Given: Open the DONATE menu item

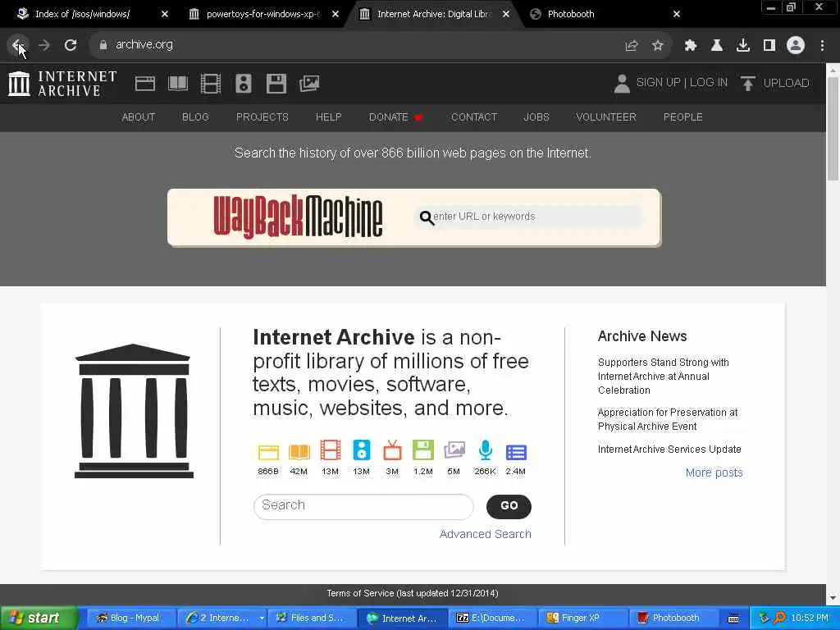Looking at the screenshot, I should (396, 117).
